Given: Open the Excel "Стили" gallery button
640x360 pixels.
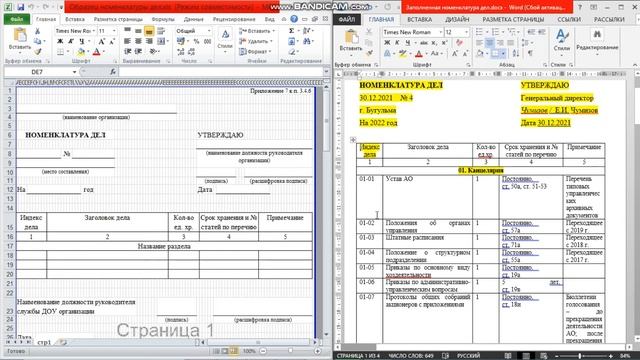Looking at the screenshot, I should coord(225,40).
